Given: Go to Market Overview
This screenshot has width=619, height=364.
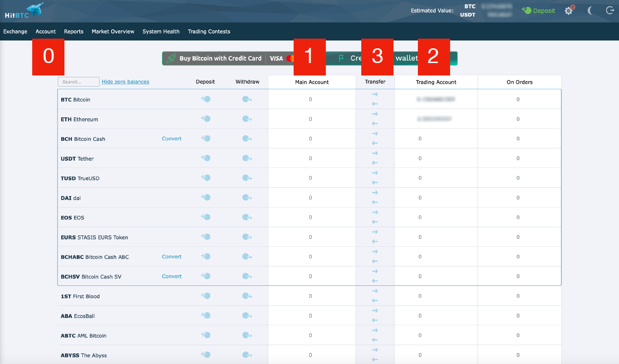Looking at the screenshot, I should click(113, 32).
